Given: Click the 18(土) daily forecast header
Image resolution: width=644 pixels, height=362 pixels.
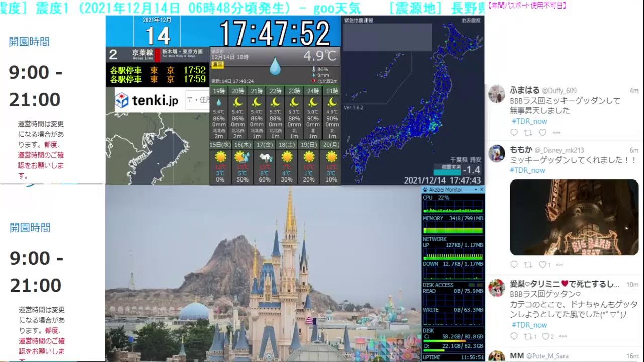Looking at the screenshot, I should click(x=287, y=144).
